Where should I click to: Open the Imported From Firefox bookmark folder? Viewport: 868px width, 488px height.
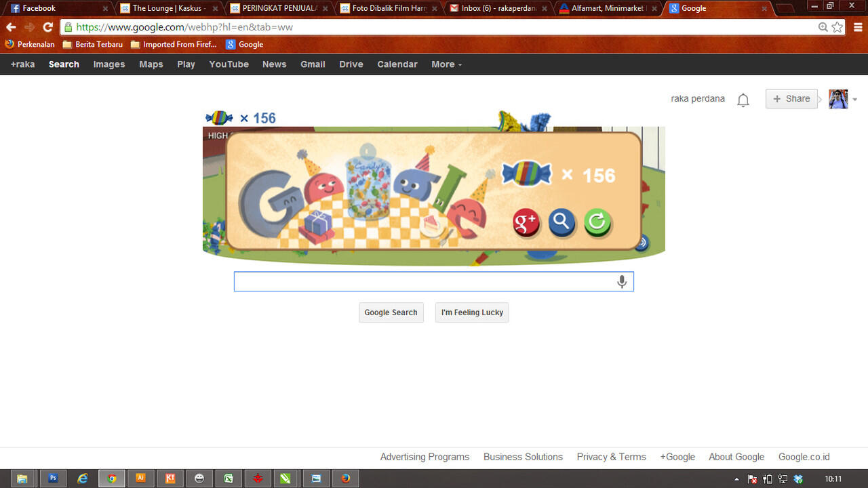point(174,45)
